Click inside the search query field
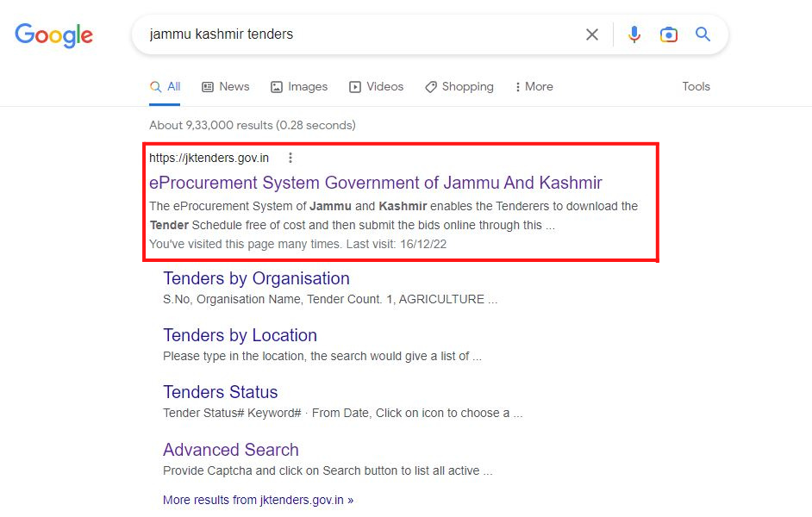 click(x=362, y=34)
